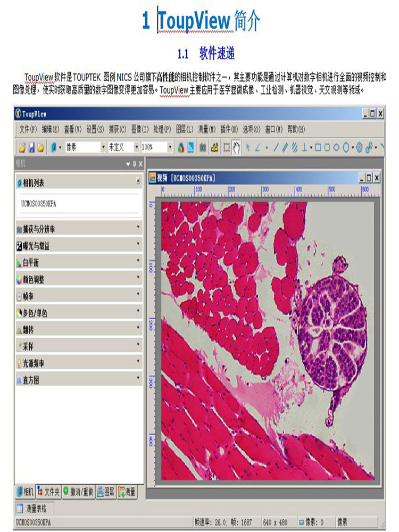399x532 pixels.
Task: Expand the 翻转 panel
Action: click(x=79, y=329)
